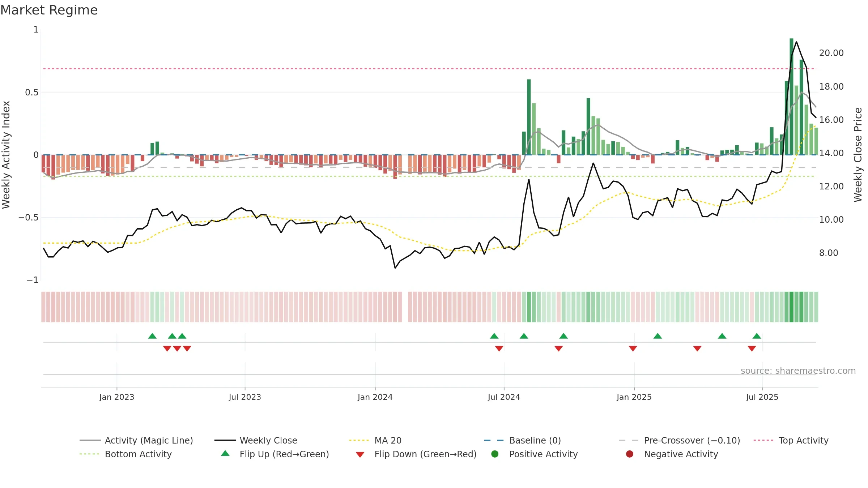Click the Jan 2024 x-axis label
The width and height of the screenshot is (868, 488).
(x=375, y=397)
